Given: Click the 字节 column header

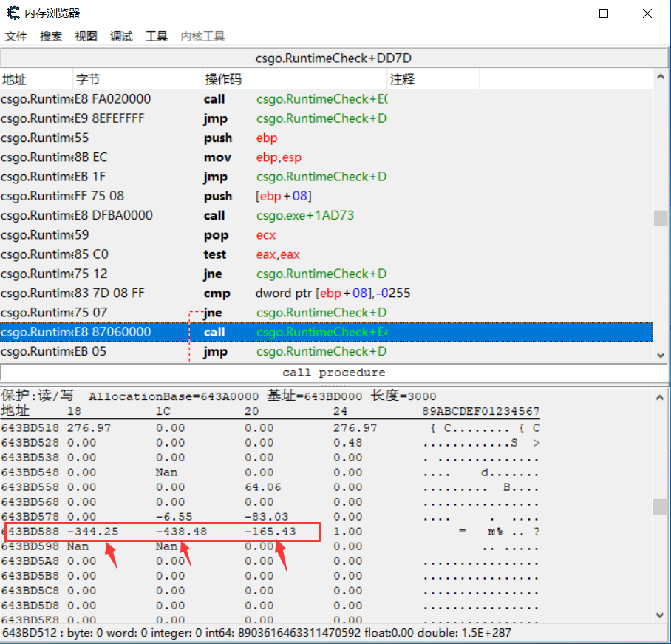Looking at the screenshot, I should (137, 79).
